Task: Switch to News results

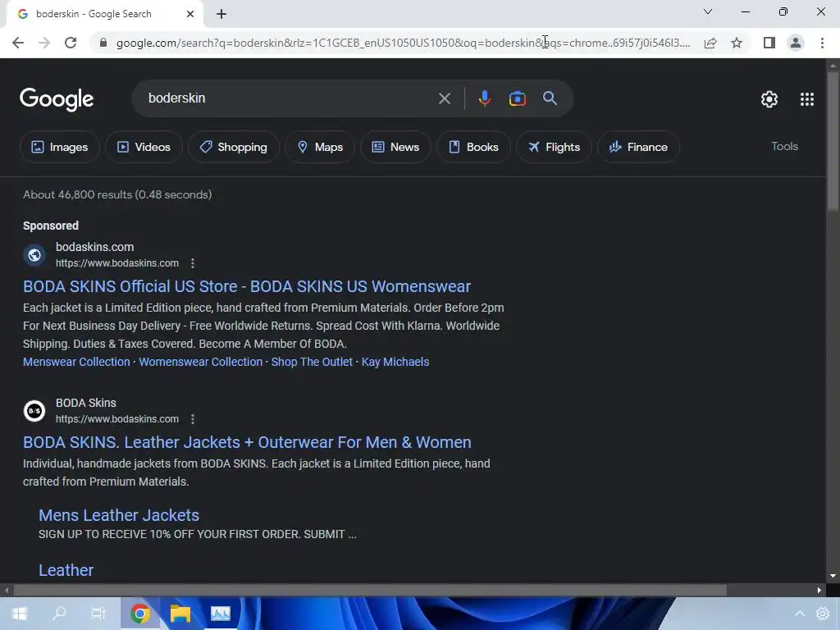Action: click(395, 147)
